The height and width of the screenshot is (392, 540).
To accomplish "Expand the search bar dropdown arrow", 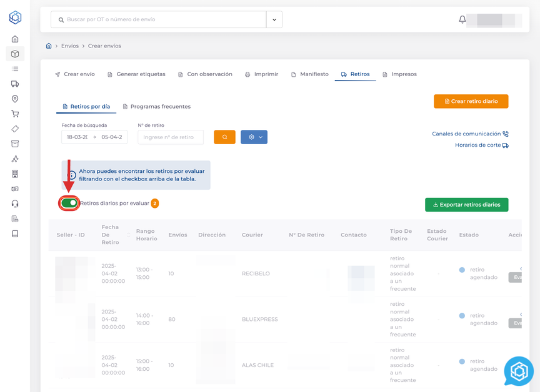I will [x=274, y=19].
